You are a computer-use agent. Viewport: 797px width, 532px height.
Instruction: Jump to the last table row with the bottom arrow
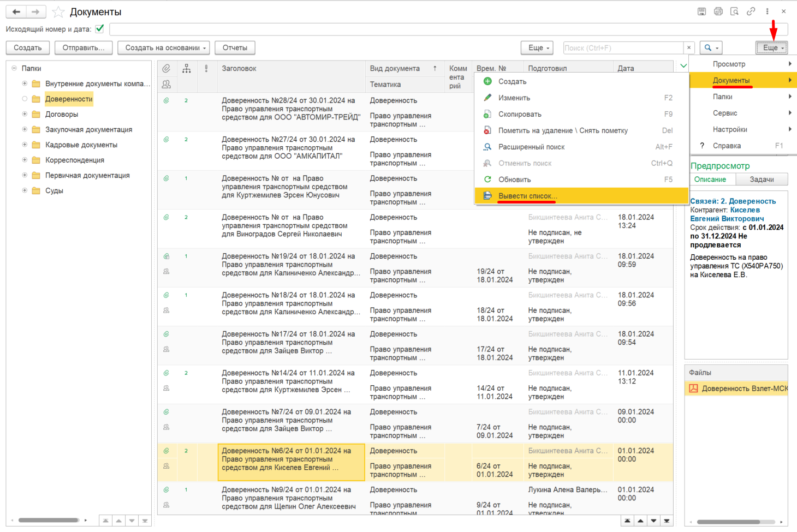click(667, 521)
